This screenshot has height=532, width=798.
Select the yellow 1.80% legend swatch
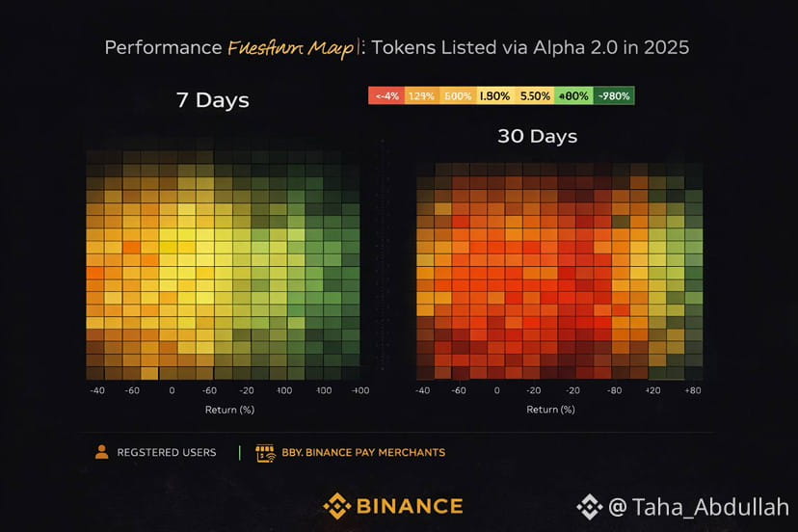pos(495,95)
